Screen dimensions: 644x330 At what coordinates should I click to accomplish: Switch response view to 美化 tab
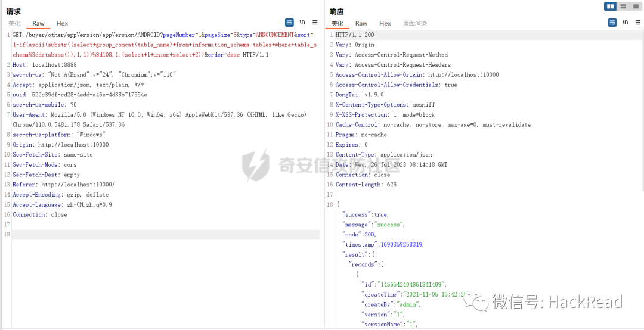pyautogui.click(x=337, y=23)
